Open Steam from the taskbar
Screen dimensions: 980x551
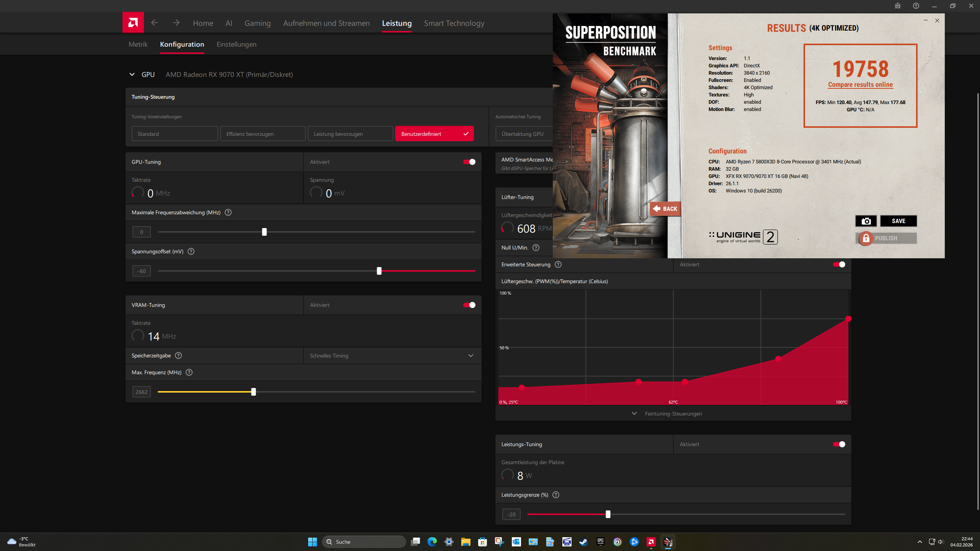[x=583, y=542]
